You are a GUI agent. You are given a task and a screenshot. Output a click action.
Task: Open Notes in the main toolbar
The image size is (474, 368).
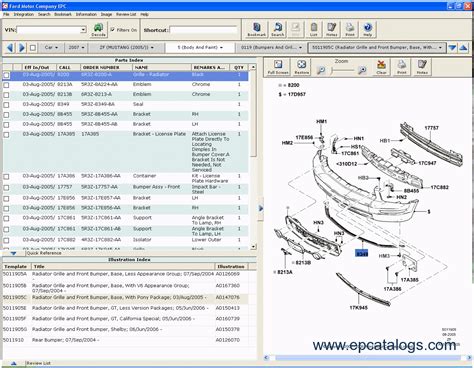point(331,29)
